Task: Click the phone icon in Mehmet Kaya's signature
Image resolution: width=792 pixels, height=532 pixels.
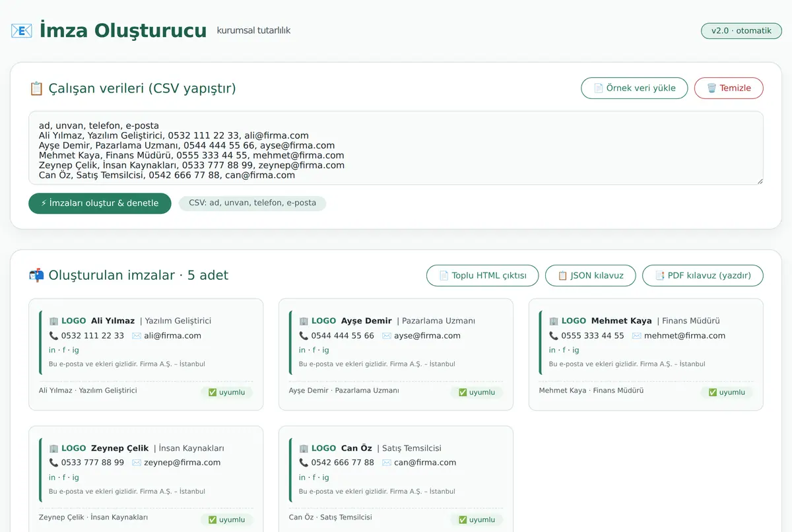Action: (x=554, y=335)
